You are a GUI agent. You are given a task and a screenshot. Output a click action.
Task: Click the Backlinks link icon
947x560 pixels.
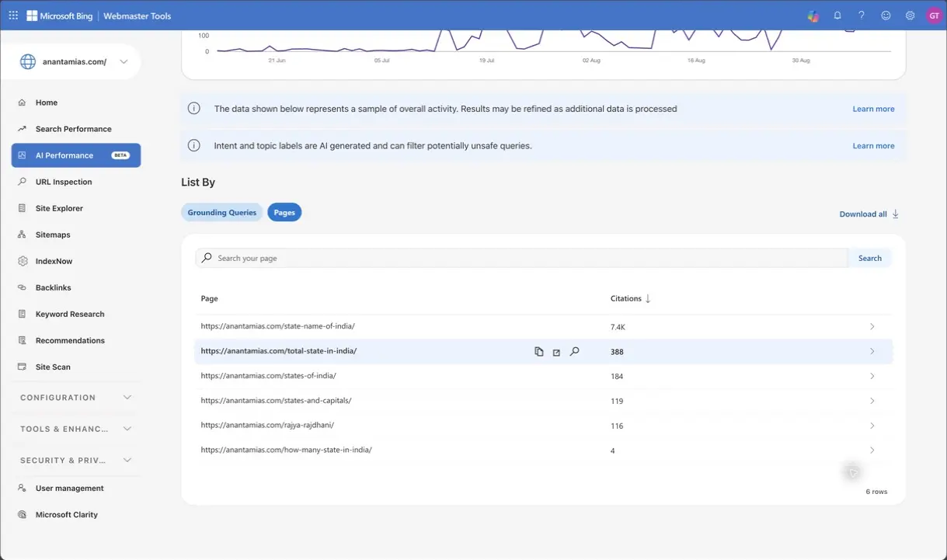point(22,287)
